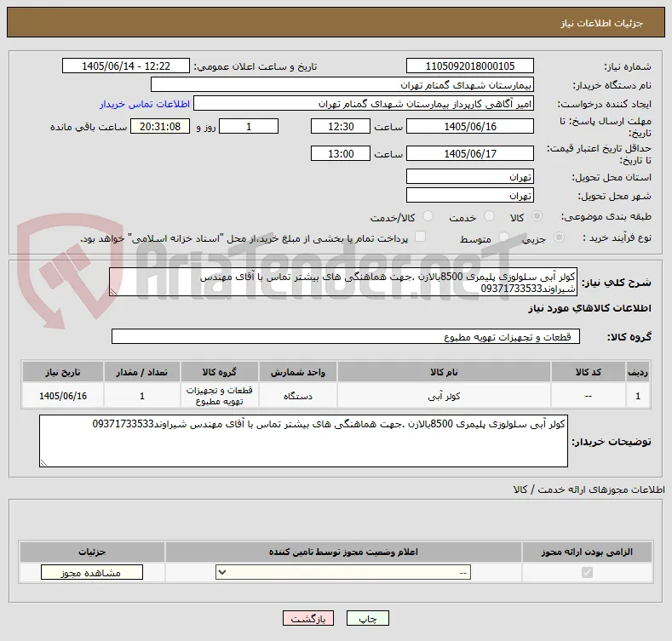Click the delivery province field تهران
This screenshot has width=672, height=641.
click(469, 176)
